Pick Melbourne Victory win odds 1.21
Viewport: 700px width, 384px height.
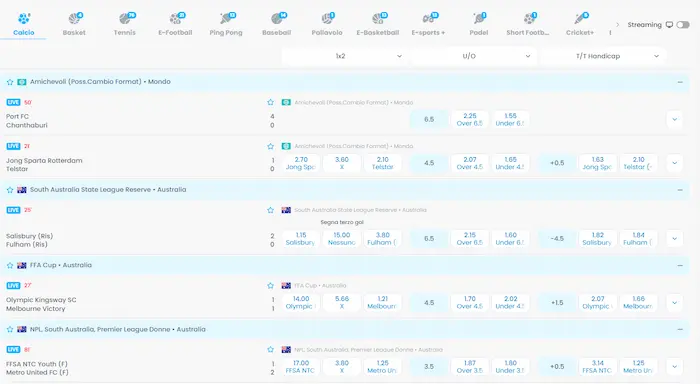tap(382, 303)
